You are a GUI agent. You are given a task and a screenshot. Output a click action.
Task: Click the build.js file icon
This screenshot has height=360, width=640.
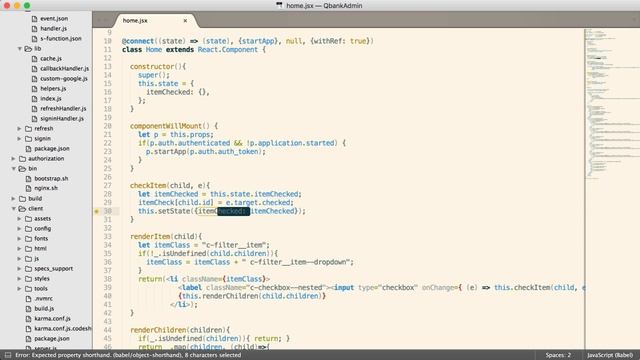(x=28, y=309)
